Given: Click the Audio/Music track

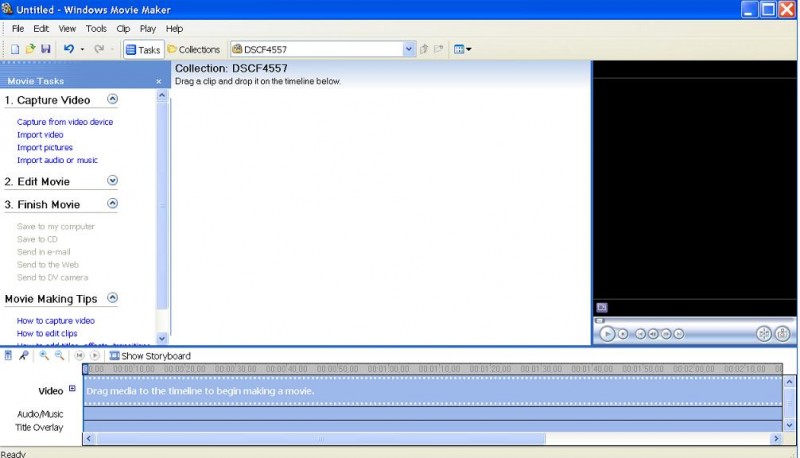Looking at the screenshot, I should click(x=433, y=414).
